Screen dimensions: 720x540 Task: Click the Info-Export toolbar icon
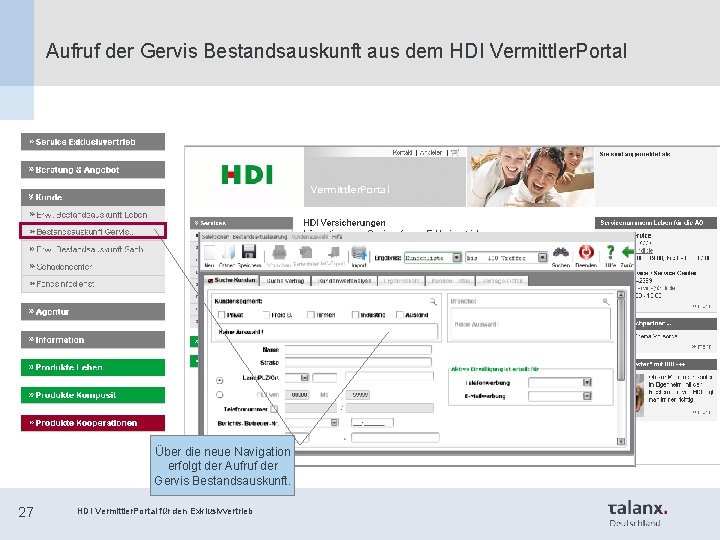[x=333, y=253]
